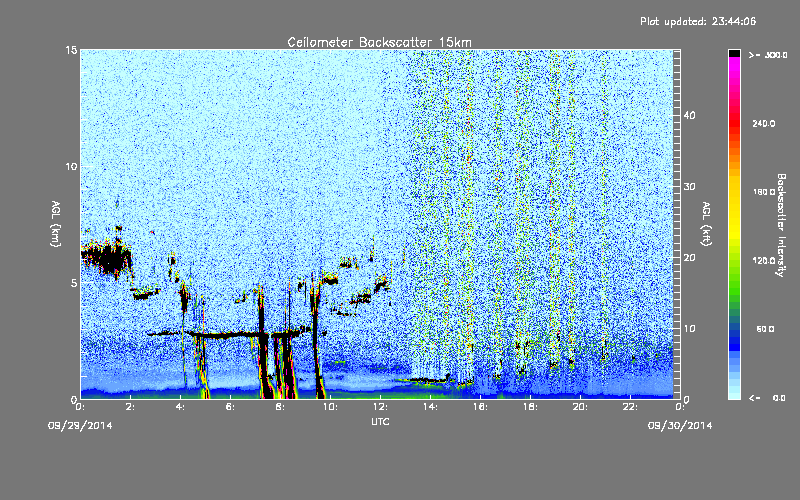Click the "30" kft tick on right axis
Screen dimensions: 800x500
point(689,186)
